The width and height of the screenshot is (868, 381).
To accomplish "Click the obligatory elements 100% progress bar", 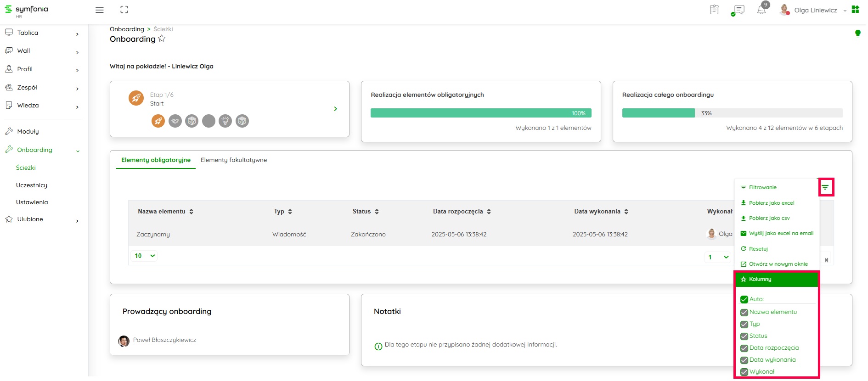I will click(x=480, y=113).
